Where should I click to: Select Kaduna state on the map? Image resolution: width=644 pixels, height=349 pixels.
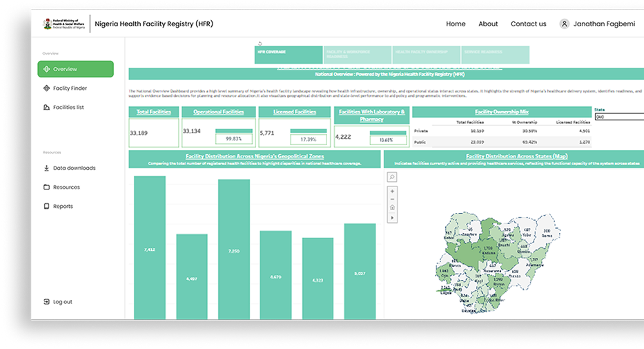pos(488,252)
